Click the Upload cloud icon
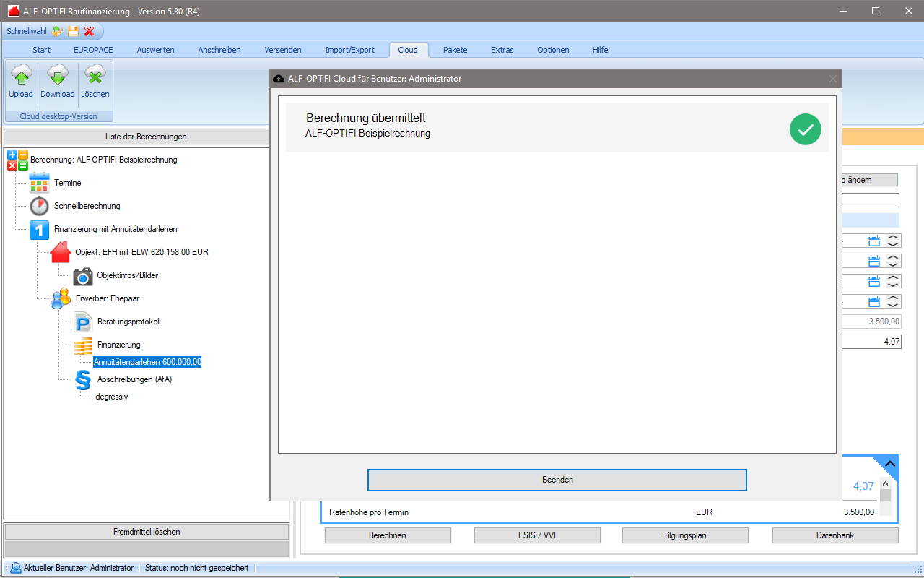The height and width of the screenshot is (578, 924). (21, 75)
